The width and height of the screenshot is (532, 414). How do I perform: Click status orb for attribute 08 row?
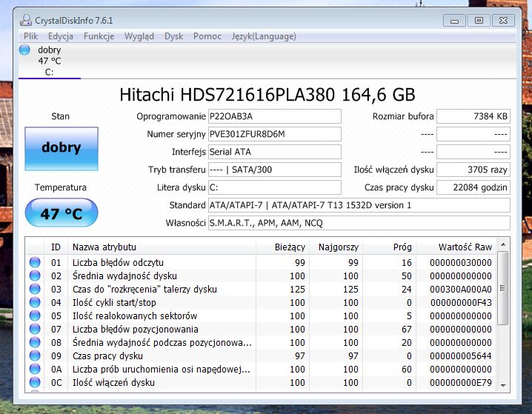coord(35,342)
